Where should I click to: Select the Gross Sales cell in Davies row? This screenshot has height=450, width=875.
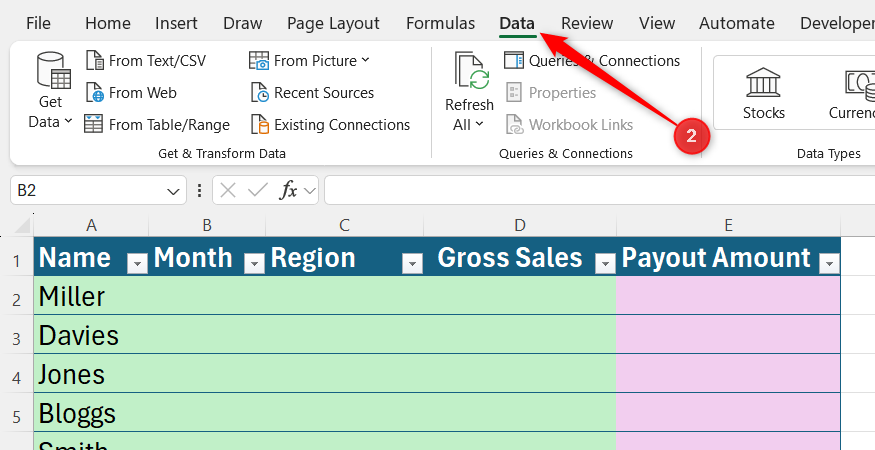point(520,335)
